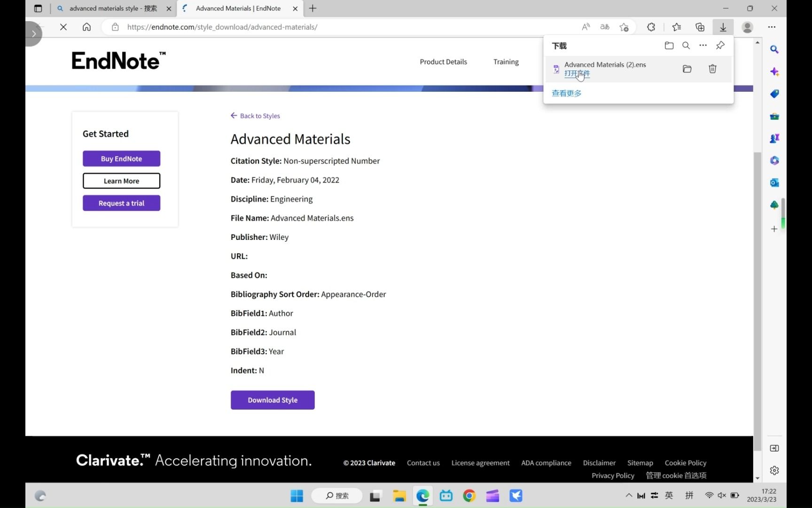This screenshot has width=812, height=508.
Task: Click the page vertical scrollbar thumb
Action: [x=757, y=301]
